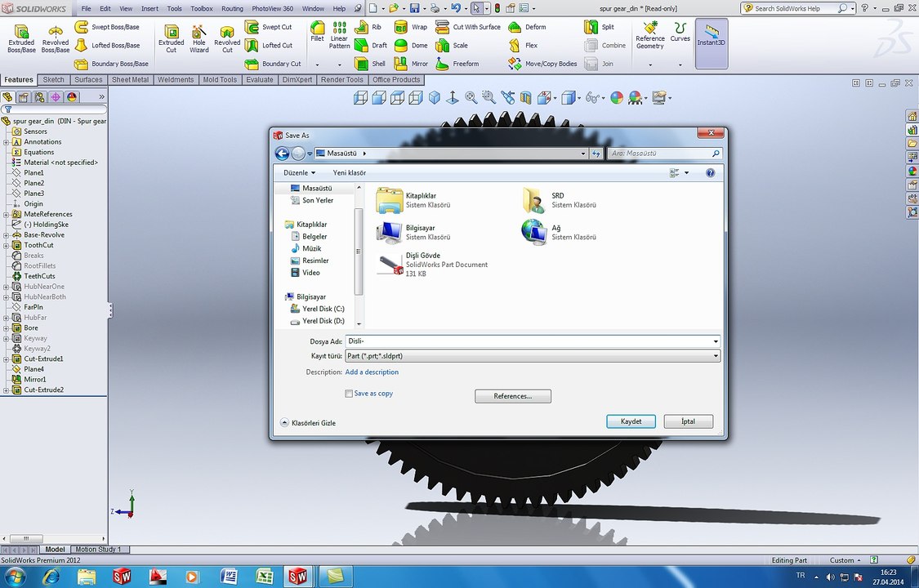Select the Draft feature
Image resolution: width=919 pixels, height=588 pixels.
pos(371,45)
